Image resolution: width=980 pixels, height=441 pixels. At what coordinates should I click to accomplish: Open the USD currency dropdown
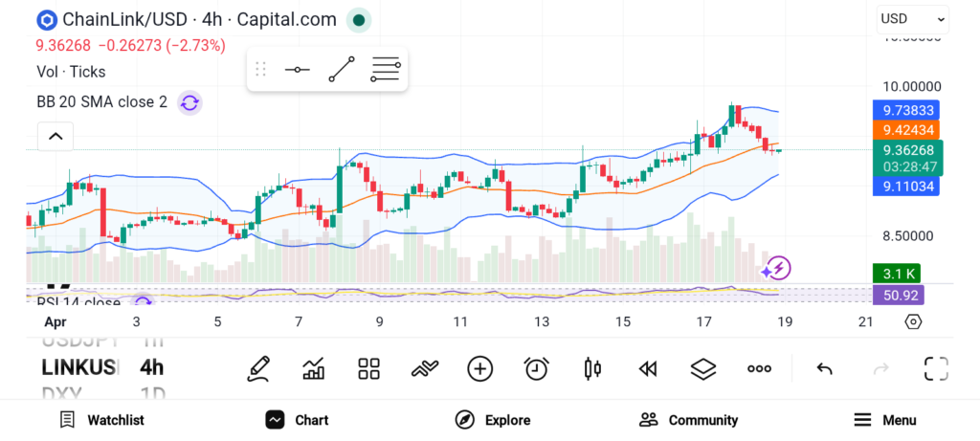click(x=912, y=18)
